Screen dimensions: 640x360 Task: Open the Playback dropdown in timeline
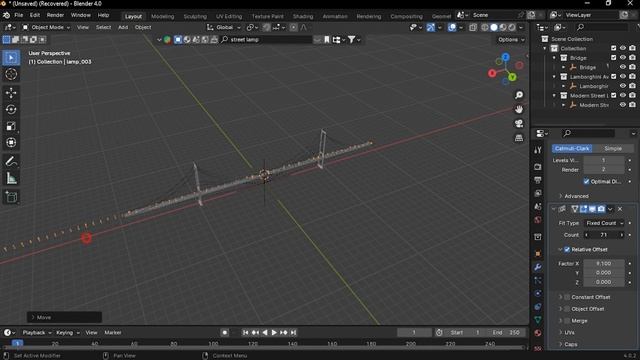[x=37, y=333]
